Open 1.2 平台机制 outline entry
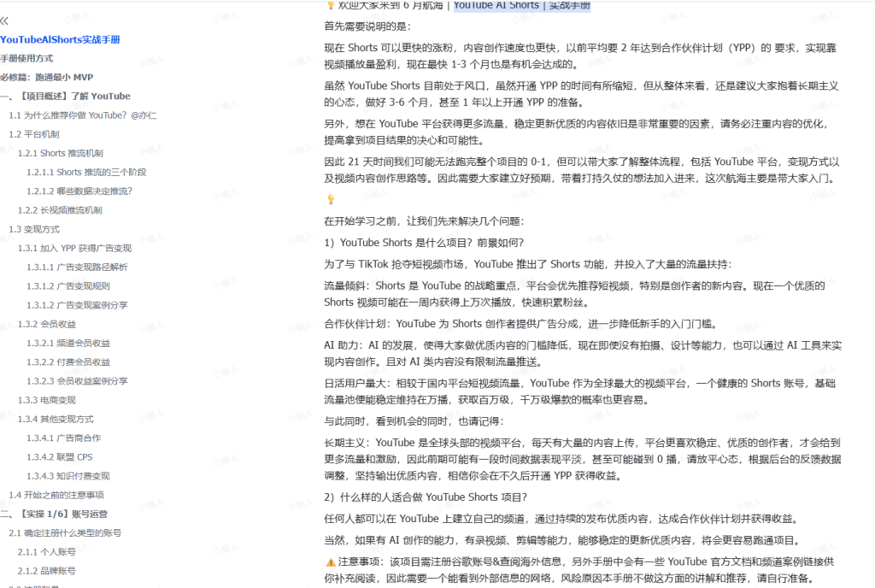 [34, 134]
